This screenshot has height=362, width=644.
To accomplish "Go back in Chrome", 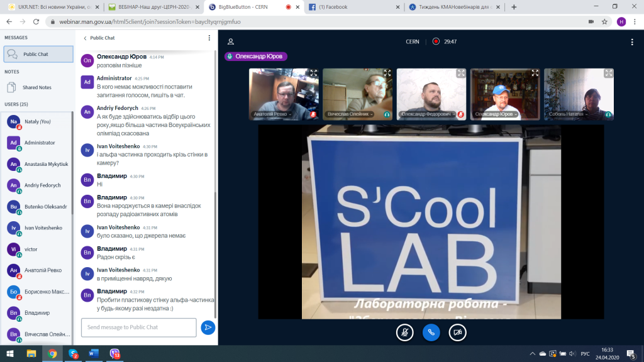I will [9, 22].
